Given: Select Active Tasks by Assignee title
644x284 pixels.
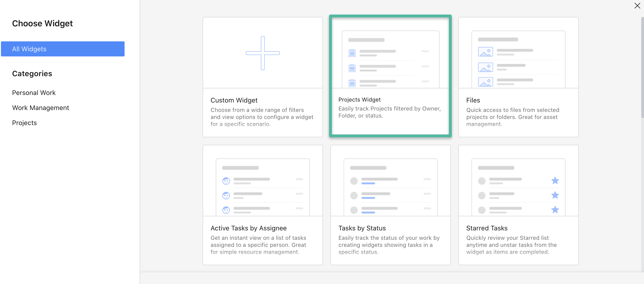Looking at the screenshot, I should [248, 228].
